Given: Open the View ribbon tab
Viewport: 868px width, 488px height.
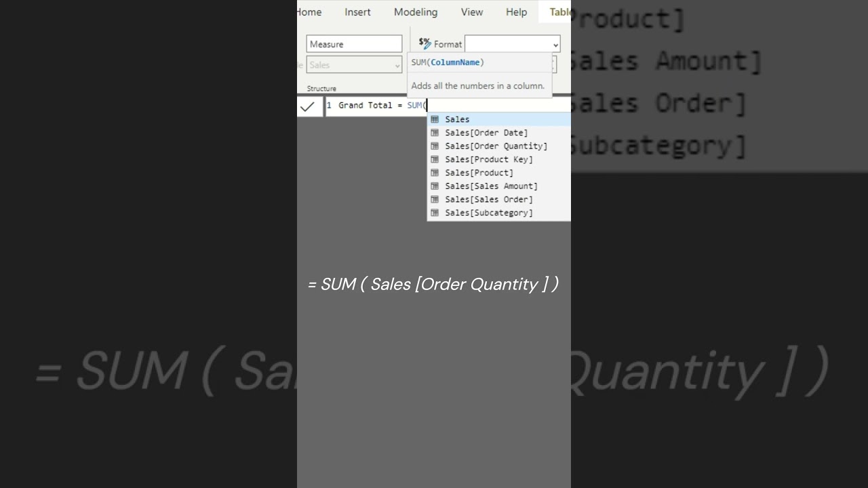Looking at the screenshot, I should 472,12.
